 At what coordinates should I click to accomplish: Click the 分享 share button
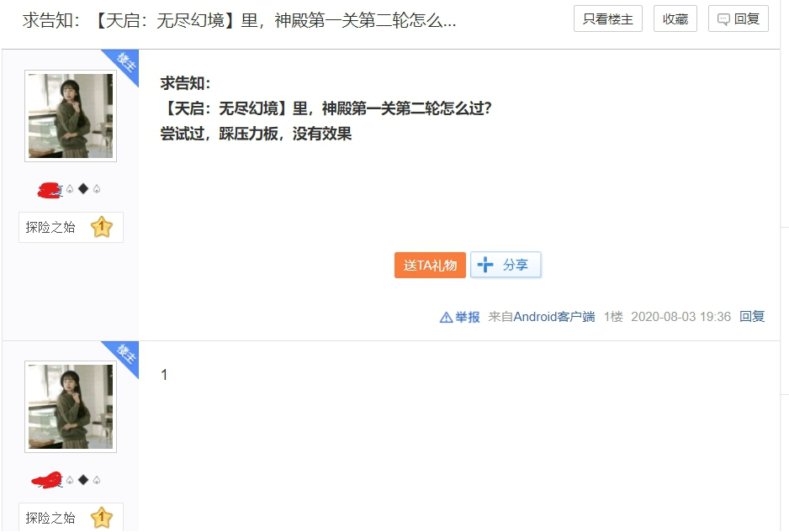pyautogui.click(x=506, y=265)
